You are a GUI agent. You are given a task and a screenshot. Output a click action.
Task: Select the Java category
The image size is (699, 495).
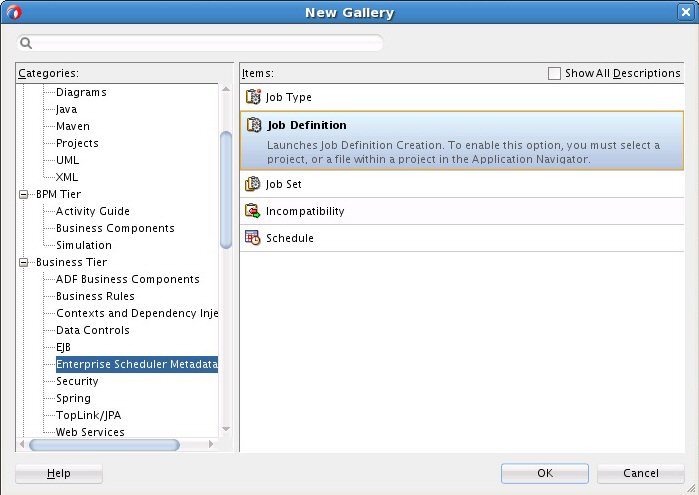point(66,109)
